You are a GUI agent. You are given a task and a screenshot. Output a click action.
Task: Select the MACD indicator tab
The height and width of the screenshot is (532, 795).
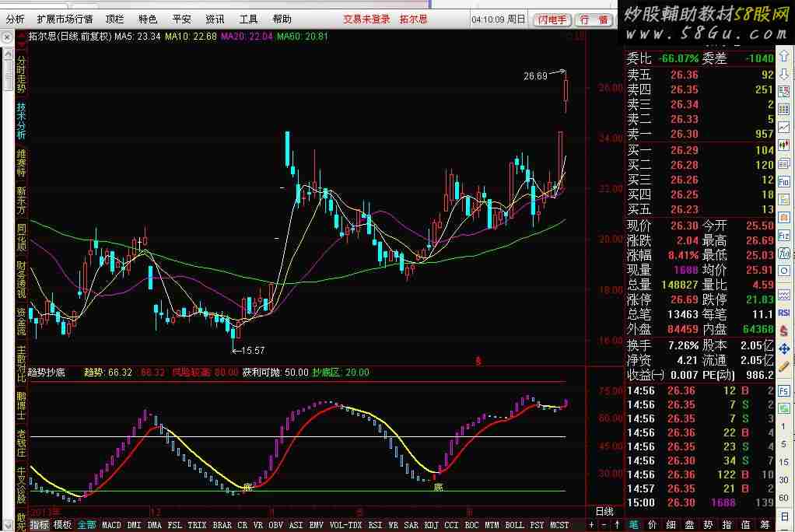pos(111,525)
